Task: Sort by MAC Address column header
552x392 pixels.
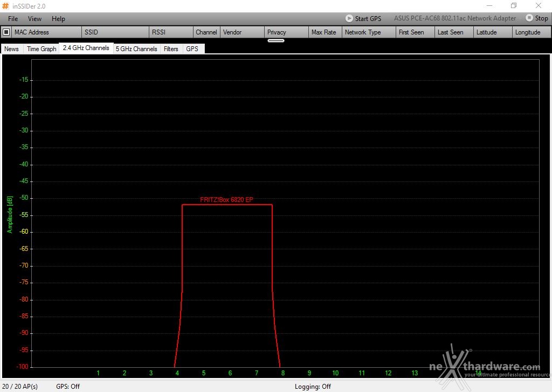Action: coord(46,32)
